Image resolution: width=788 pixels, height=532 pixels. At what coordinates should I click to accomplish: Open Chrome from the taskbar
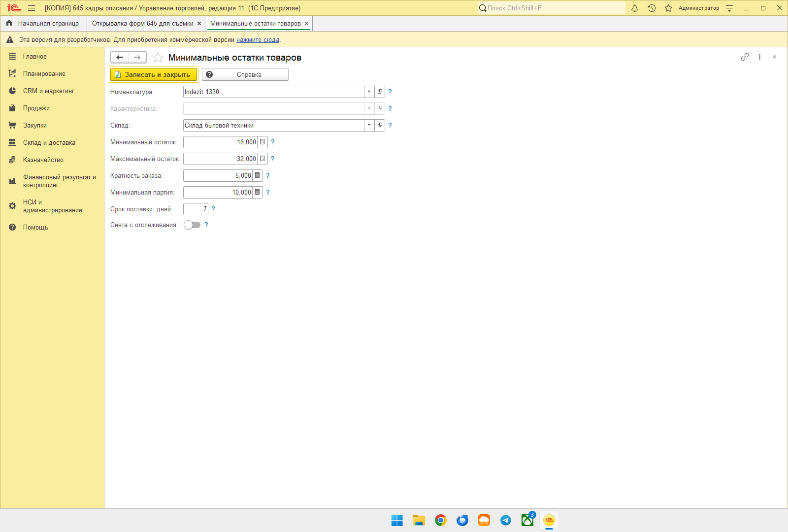[x=441, y=520]
